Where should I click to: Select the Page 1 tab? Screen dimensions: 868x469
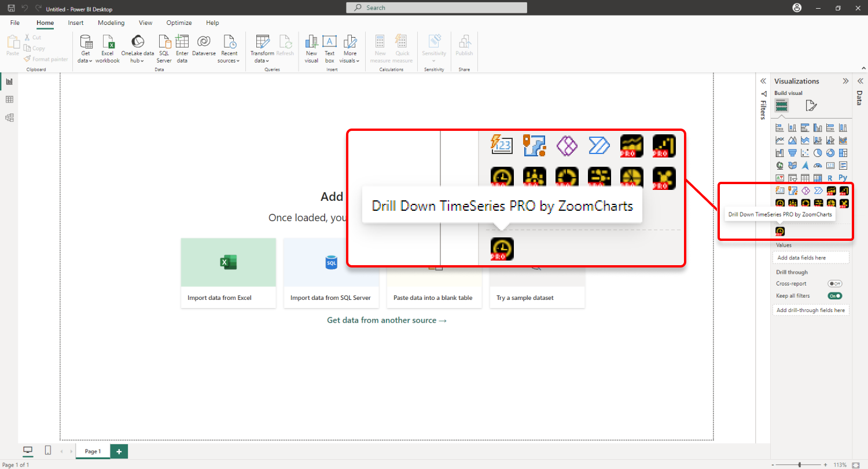(93, 451)
